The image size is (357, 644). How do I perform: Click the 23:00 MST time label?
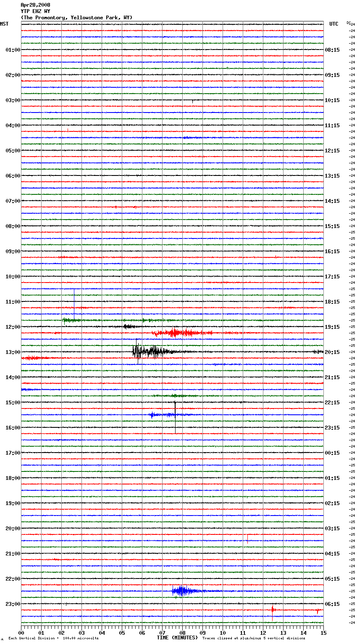(13, 604)
